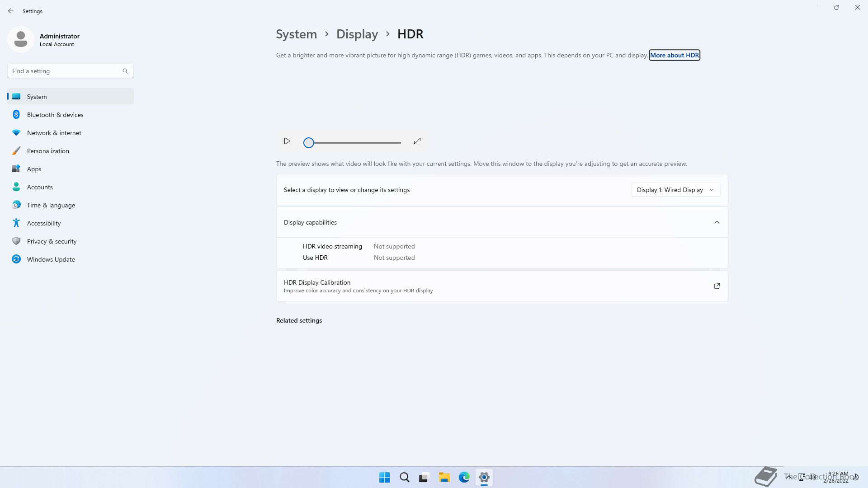
Task: Play the HDR preview video
Action: 287,141
